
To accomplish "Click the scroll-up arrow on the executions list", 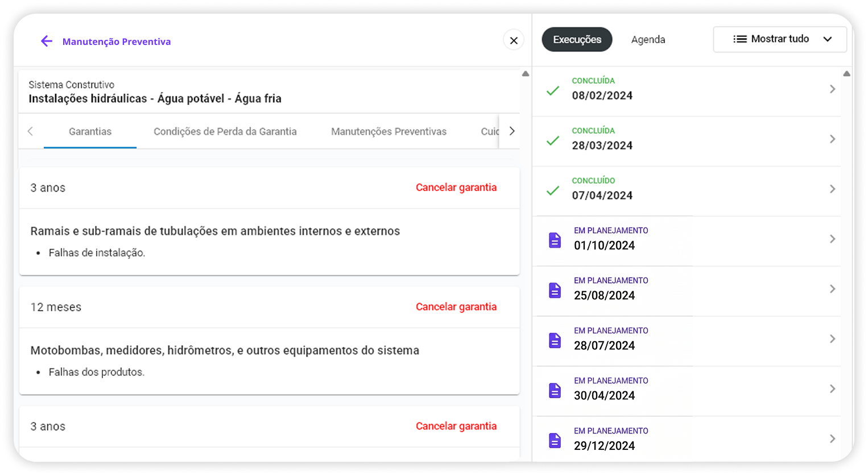I will click(847, 73).
